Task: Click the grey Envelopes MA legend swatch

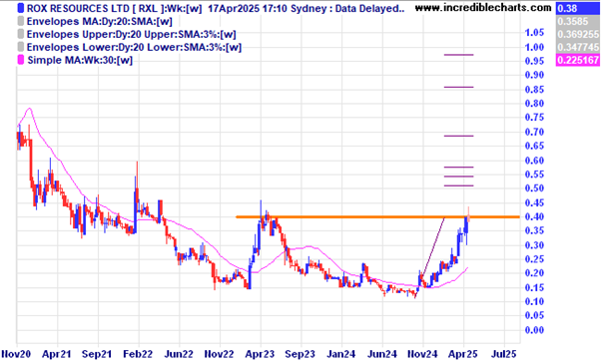Action: (x=21, y=21)
